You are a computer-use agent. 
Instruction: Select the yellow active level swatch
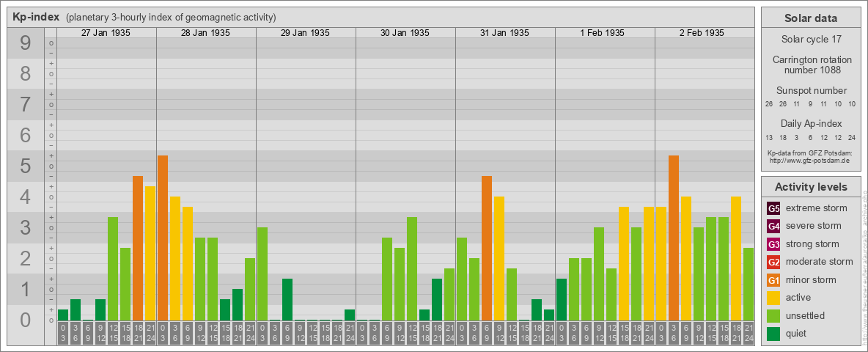pyautogui.click(x=773, y=298)
